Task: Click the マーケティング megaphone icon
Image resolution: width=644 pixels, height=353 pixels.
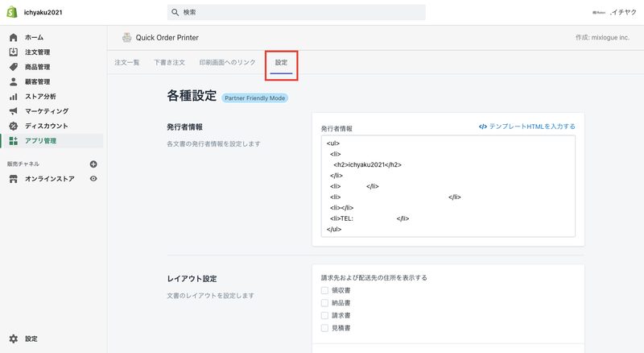Action: tap(14, 111)
